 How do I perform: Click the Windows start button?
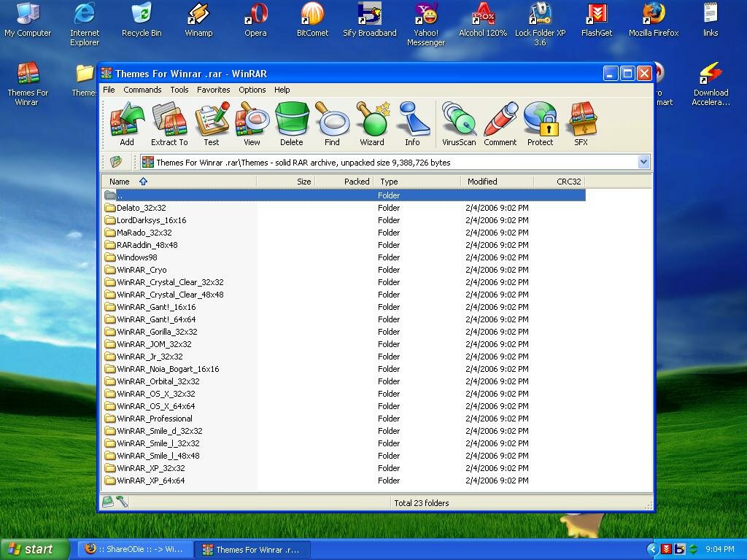[x=34, y=549]
